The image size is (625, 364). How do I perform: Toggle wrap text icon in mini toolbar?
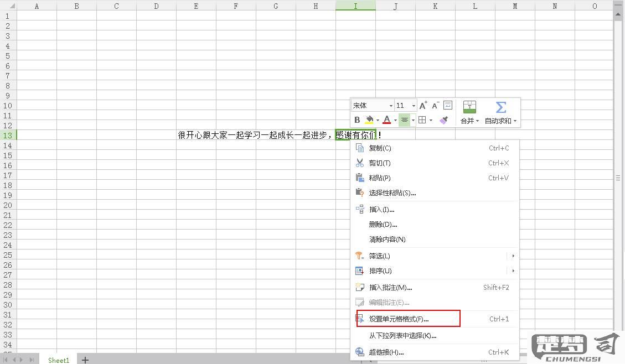tap(448, 105)
